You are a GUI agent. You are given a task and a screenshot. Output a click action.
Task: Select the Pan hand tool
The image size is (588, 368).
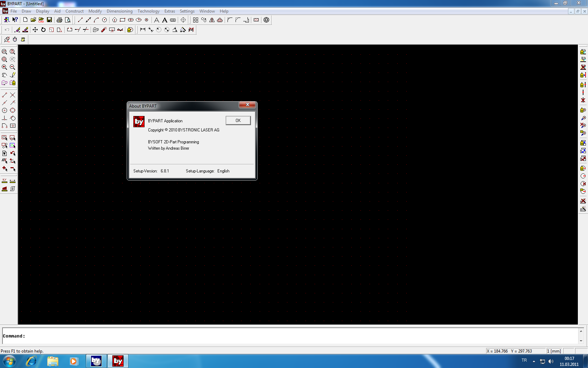pyautogui.click(x=5, y=75)
